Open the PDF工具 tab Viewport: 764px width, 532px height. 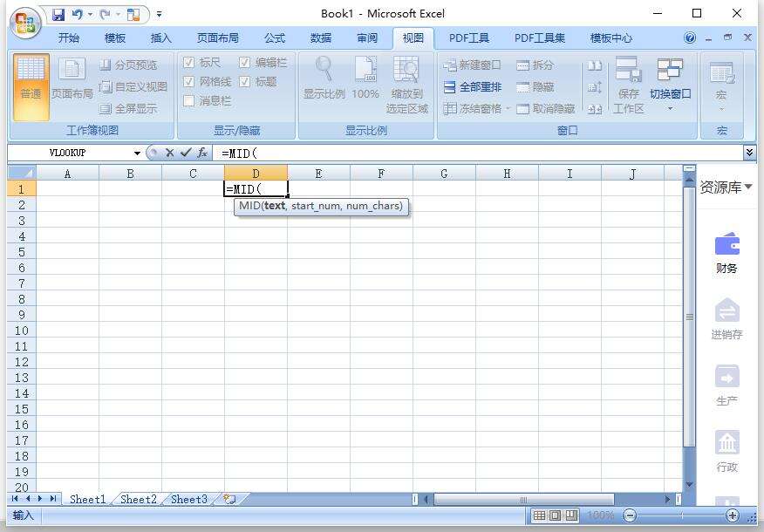[x=468, y=38]
